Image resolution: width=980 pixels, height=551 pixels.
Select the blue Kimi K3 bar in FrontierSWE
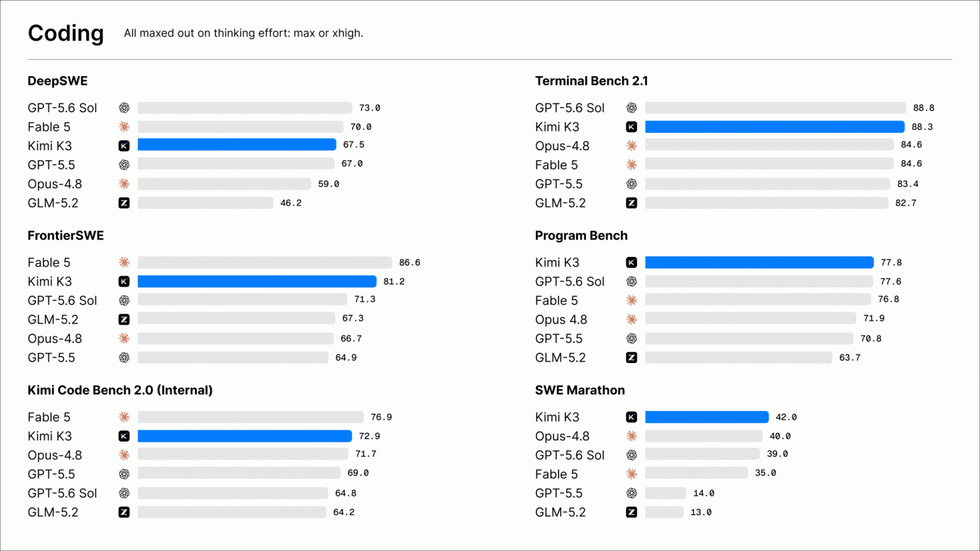click(x=257, y=281)
